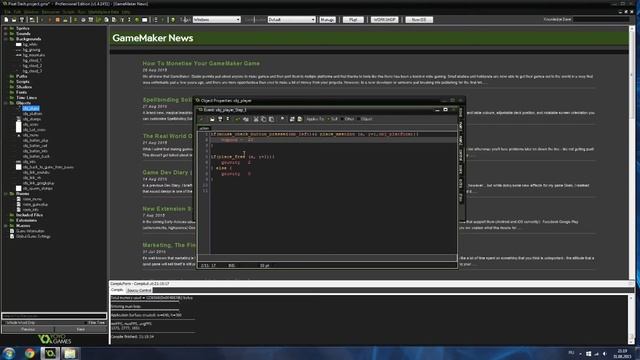Open the Scripts menu
The width and height of the screenshot is (640, 360).
[x=69, y=12]
